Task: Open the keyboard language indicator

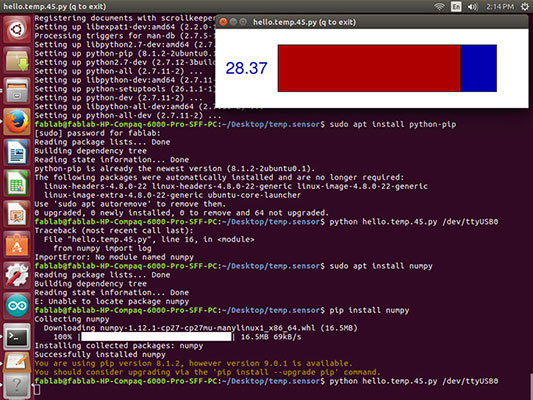Action: pos(456,6)
